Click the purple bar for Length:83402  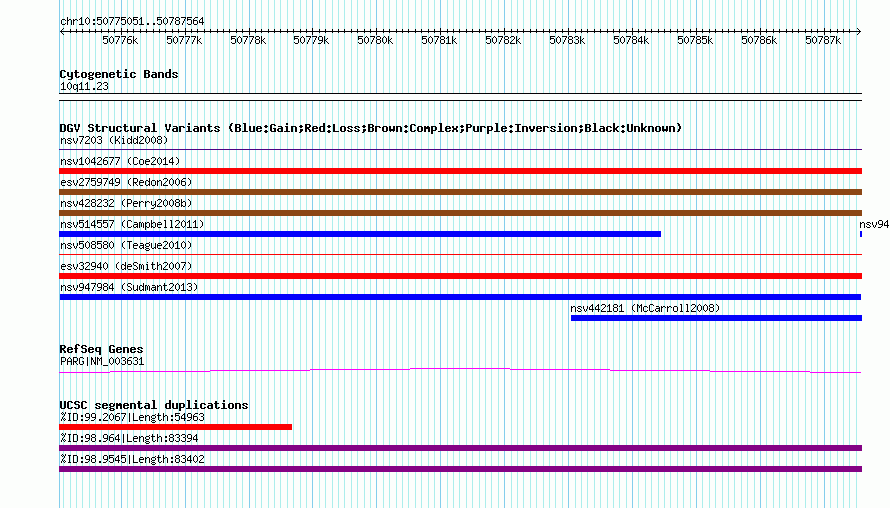click(x=460, y=469)
